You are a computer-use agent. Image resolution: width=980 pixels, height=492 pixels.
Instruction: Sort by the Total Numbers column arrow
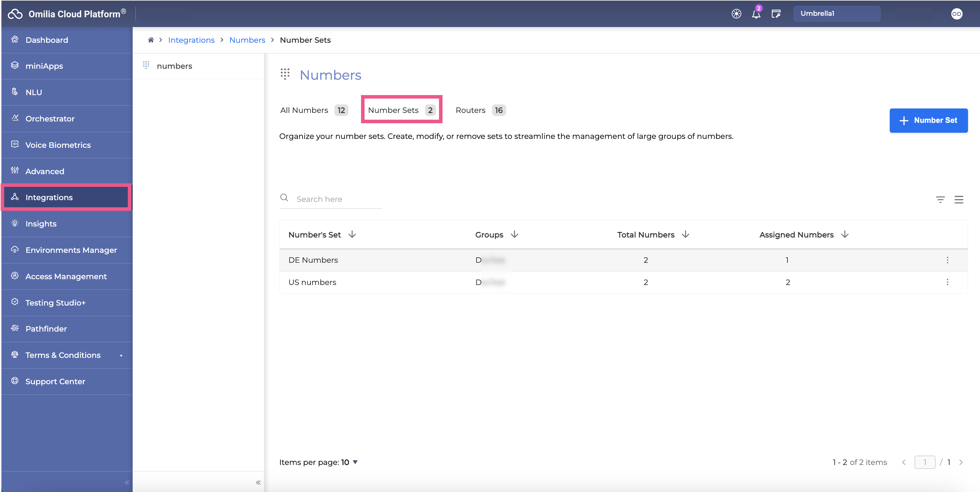(x=685, y=235)
